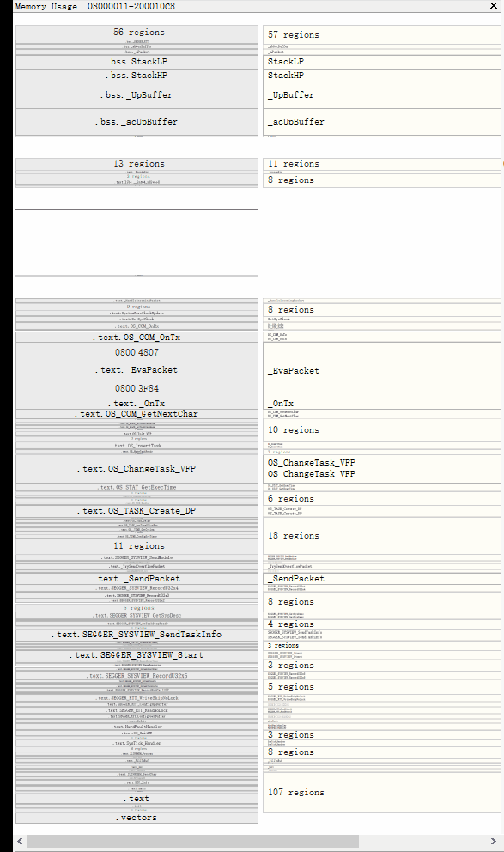
Task: Click the .text.SEGGER_SYSVIEW_SendTaskInfo region
Action: 137,634
